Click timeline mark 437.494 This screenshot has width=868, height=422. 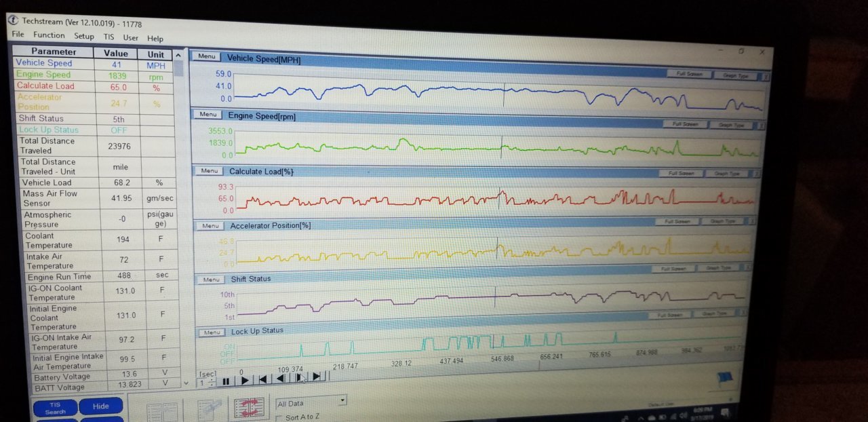click(x=451, y=361)
